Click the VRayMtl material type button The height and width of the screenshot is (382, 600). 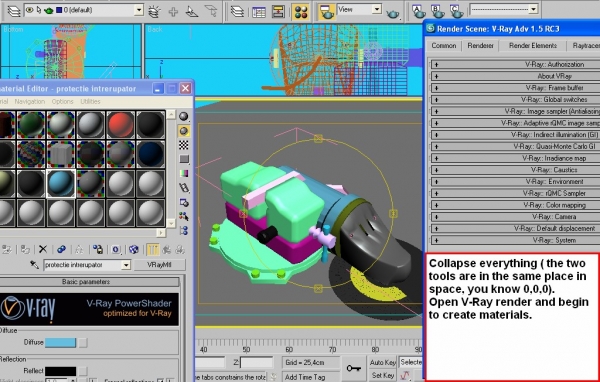[160, 265]
